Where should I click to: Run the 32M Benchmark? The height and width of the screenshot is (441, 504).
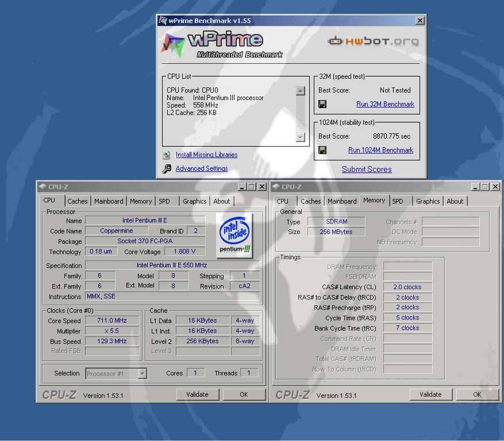click(385, 104)
